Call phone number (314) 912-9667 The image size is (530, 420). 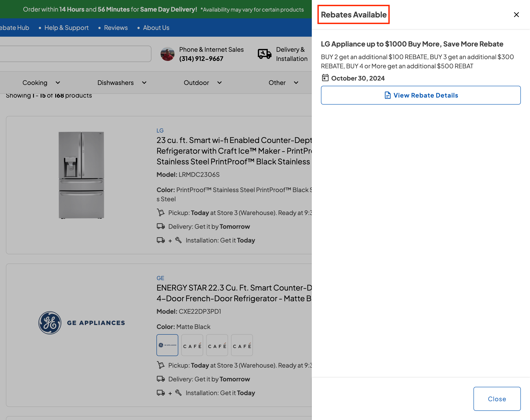(x=201, y=59)
